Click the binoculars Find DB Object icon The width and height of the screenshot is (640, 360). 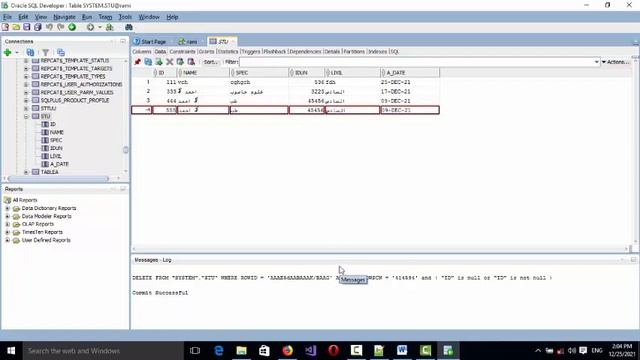[x=129, y=27]
